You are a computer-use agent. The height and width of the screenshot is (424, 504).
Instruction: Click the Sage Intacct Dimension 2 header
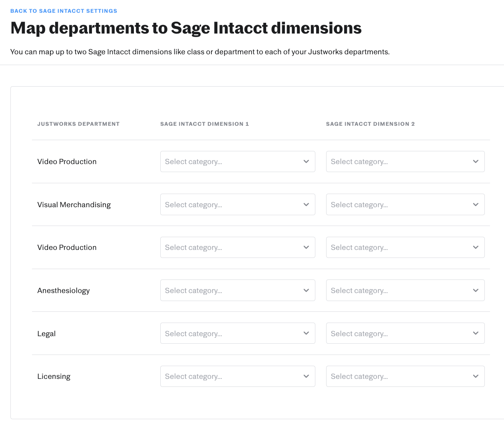(371, 124)
